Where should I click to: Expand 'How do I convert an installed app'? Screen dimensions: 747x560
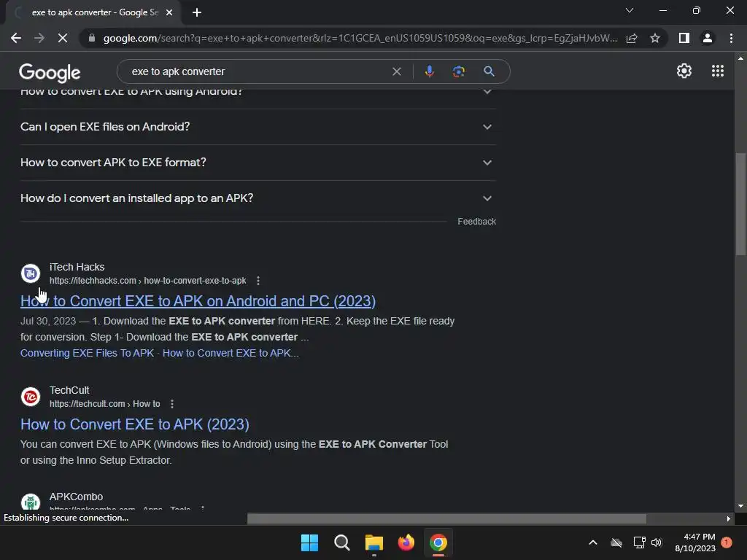click(258, 198)
